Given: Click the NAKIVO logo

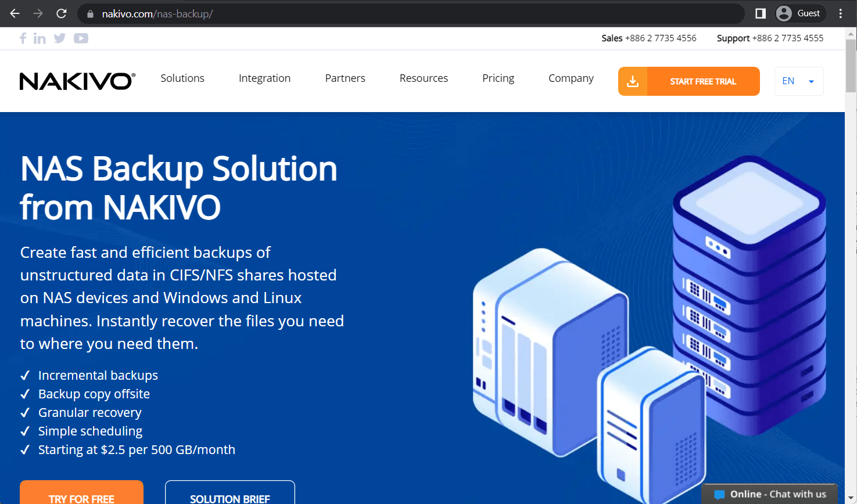Looking at the screenshot, I should point(76,81).
